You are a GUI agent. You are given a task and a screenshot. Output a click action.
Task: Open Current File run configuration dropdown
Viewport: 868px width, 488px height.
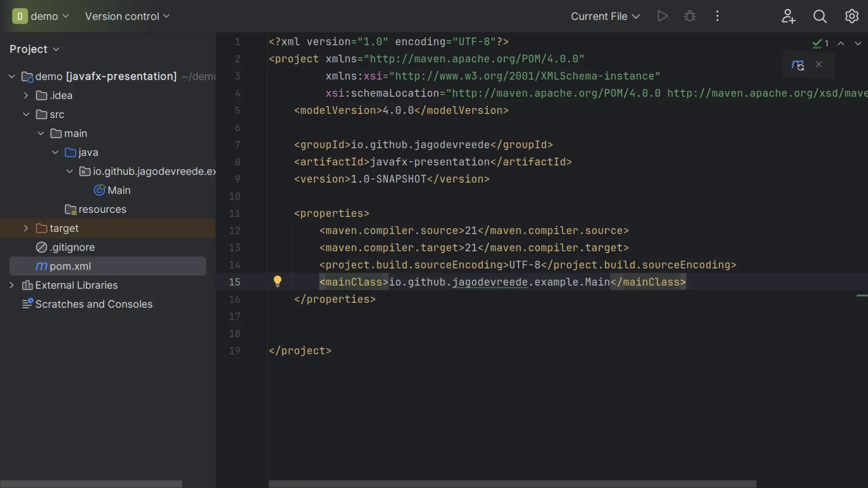605,16
